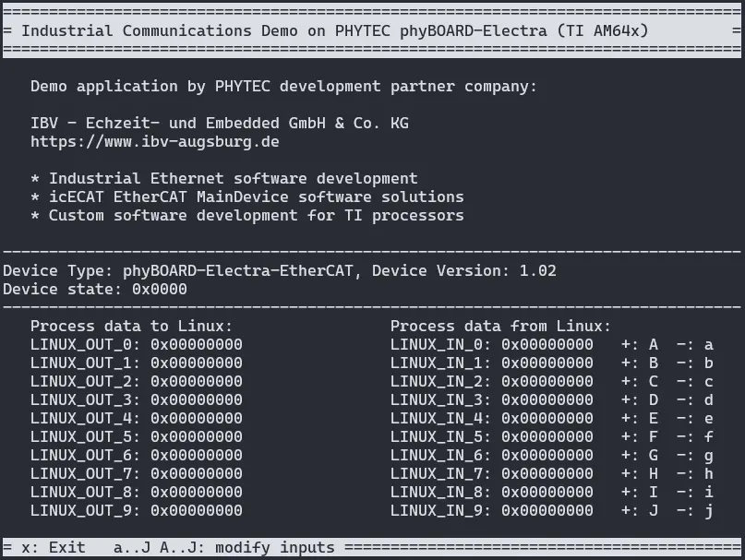Click the lowercase j decrement key hint

click(x=709, y=510)
